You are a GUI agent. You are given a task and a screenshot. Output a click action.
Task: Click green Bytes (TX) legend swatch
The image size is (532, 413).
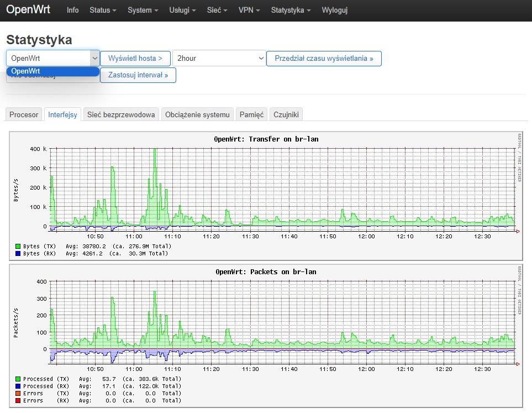click(18, 246)
